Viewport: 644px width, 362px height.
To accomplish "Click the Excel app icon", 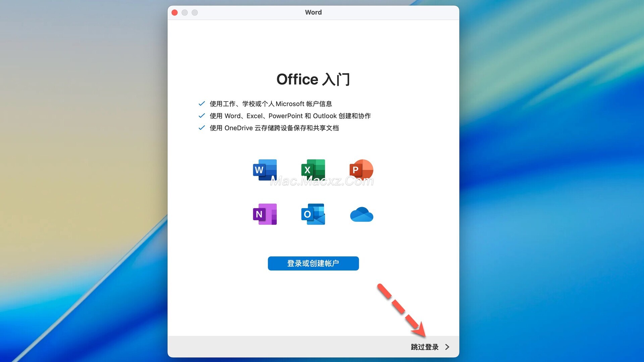I will (x=313, y=170).
